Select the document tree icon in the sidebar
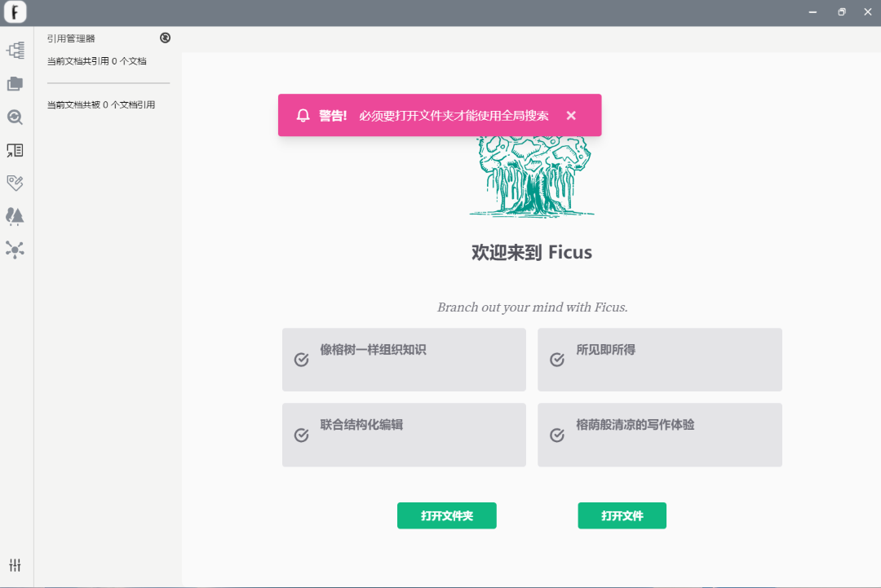The height and width of the screenshot is (588, 881). point(15,51)
